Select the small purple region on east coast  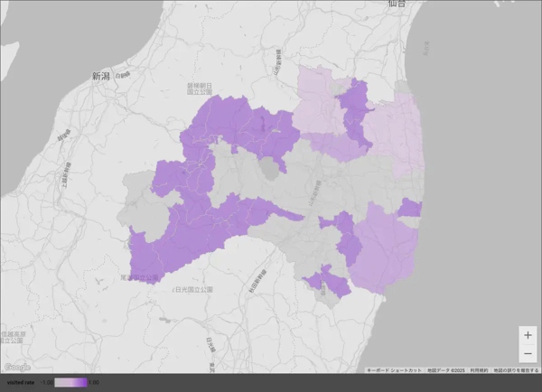pyautogui.click(x=410, y=209)
